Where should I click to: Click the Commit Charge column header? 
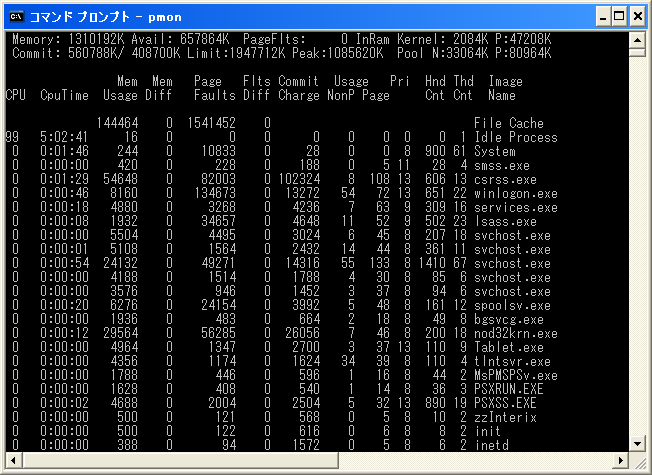point(299,88)
